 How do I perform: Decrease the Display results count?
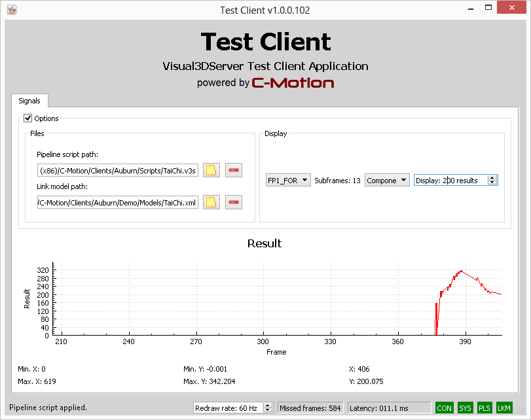pyautogui.click(x=492, y=183)
